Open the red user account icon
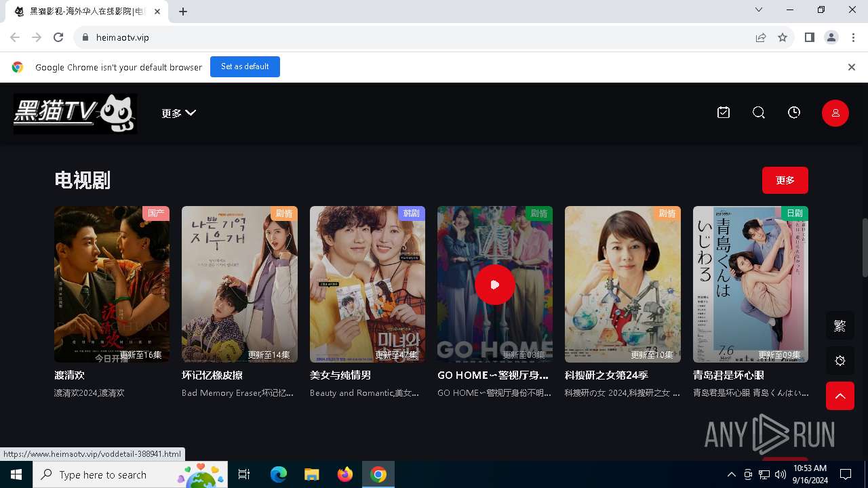This screenshot has width=868, height=488. tap(835, 113)
